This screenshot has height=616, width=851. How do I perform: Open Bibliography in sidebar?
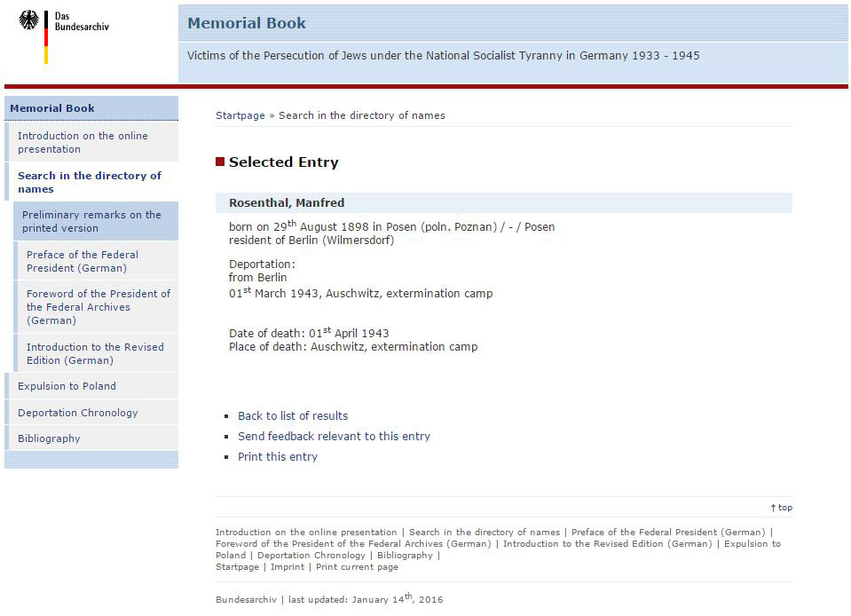91,438
